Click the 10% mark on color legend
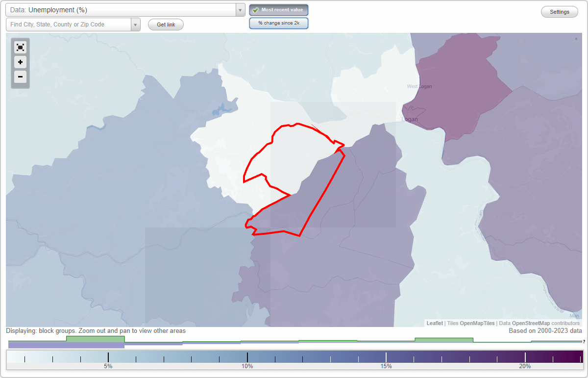The width and height of the screenshot is (588, 378). tap(247, 366)
